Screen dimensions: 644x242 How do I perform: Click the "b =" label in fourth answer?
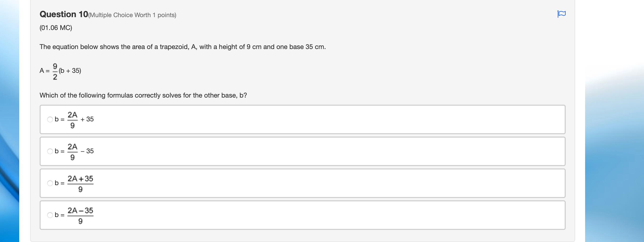click(60, 215)
